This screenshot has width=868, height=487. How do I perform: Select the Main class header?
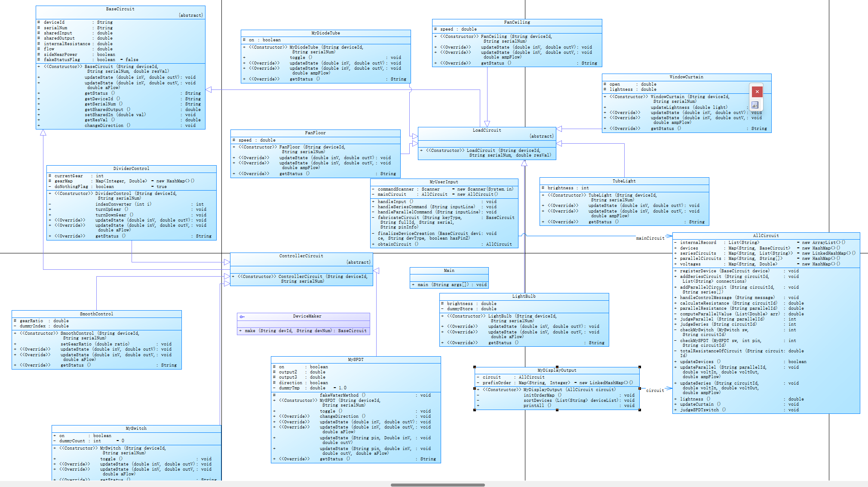pos(449,271)
